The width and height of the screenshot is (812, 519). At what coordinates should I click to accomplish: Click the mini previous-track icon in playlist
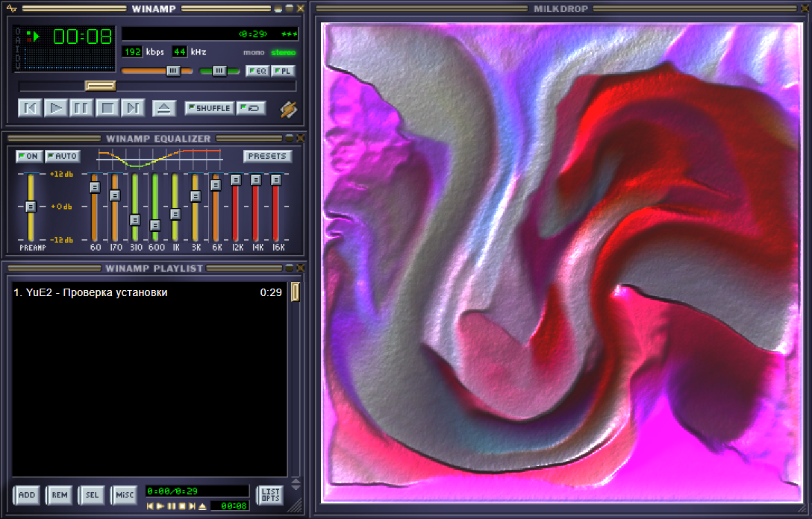150,506
